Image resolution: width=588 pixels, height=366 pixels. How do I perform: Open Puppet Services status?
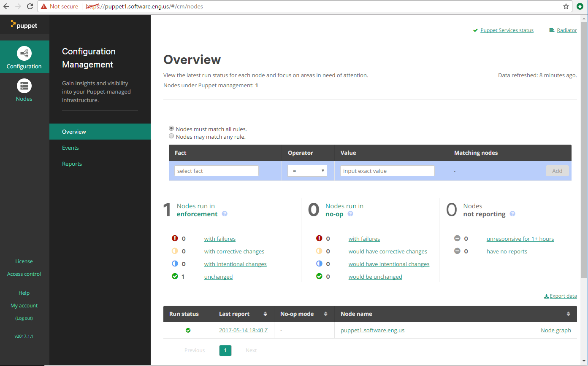coord(507,30)
